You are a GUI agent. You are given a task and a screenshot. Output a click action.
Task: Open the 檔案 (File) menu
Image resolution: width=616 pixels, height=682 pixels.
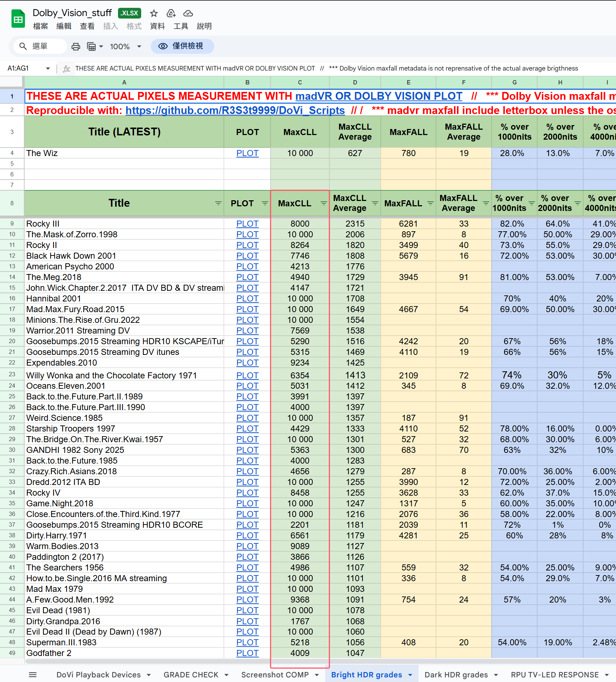click(x=40, y=26)
